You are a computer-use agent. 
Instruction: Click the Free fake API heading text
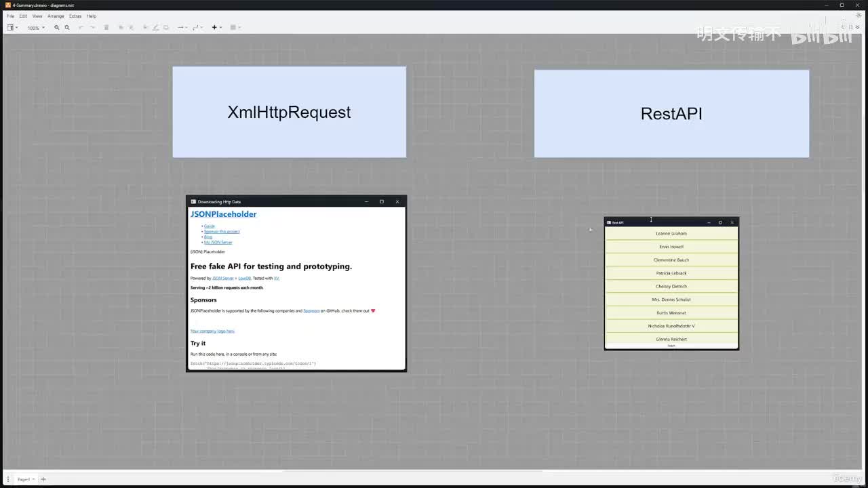271,266
